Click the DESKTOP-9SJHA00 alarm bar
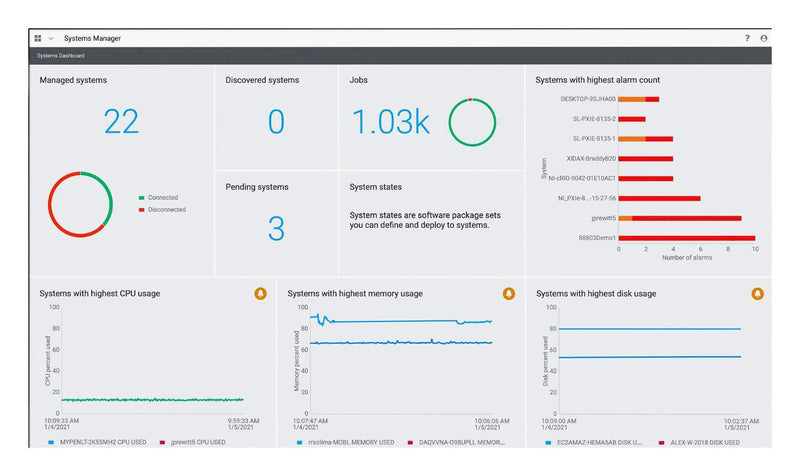 (638, 99)
